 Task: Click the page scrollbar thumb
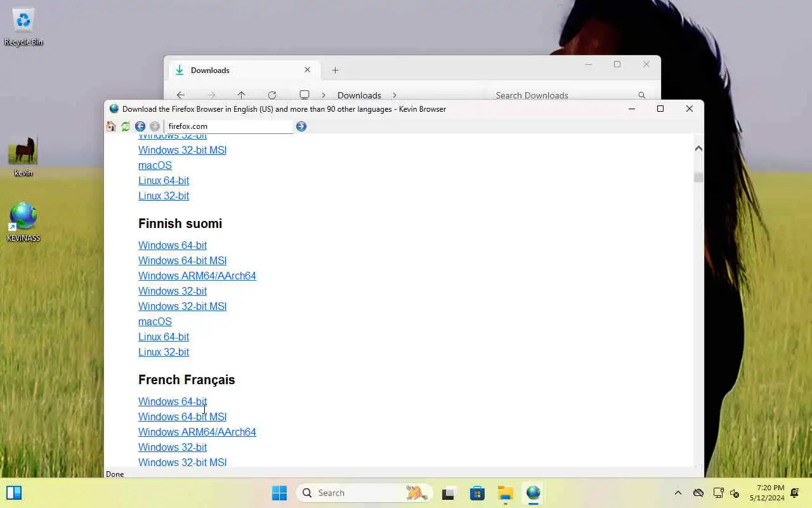pyautogui.click(x=698, y=177)
